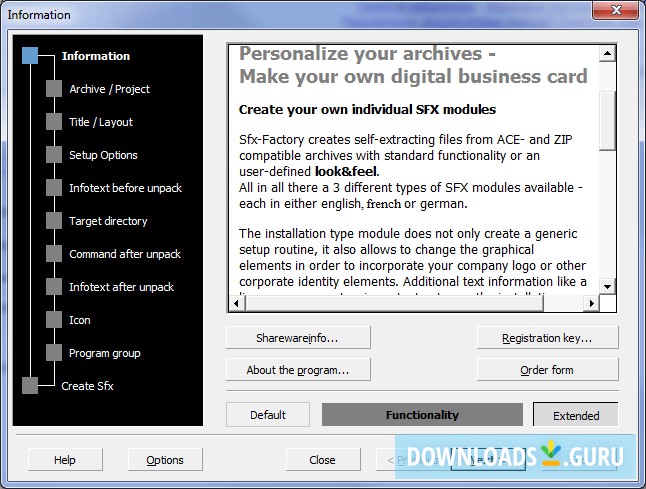The width and height of the screenshot is (646, 489).
Task: Click heading 'Create your own individual SFX modules'
Action: [367, 110]
